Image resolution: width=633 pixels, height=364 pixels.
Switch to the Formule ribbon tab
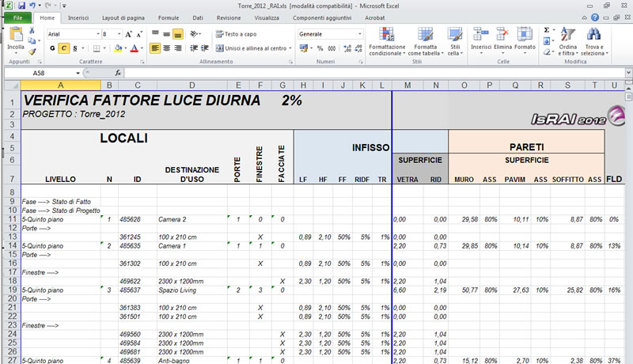[168, 17]
